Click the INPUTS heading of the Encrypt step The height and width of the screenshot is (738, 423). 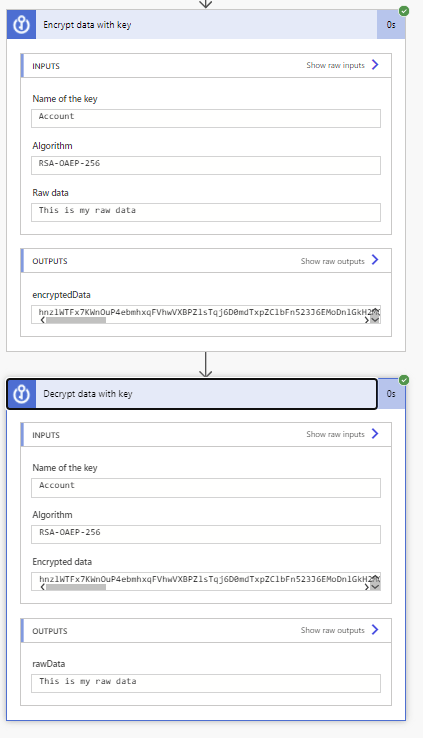click(46, 66)
